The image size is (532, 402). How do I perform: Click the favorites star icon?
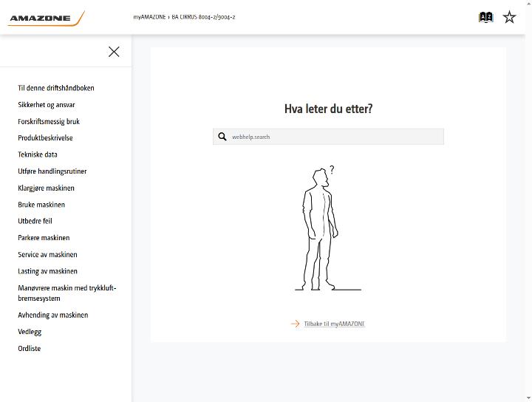(509, 17)
